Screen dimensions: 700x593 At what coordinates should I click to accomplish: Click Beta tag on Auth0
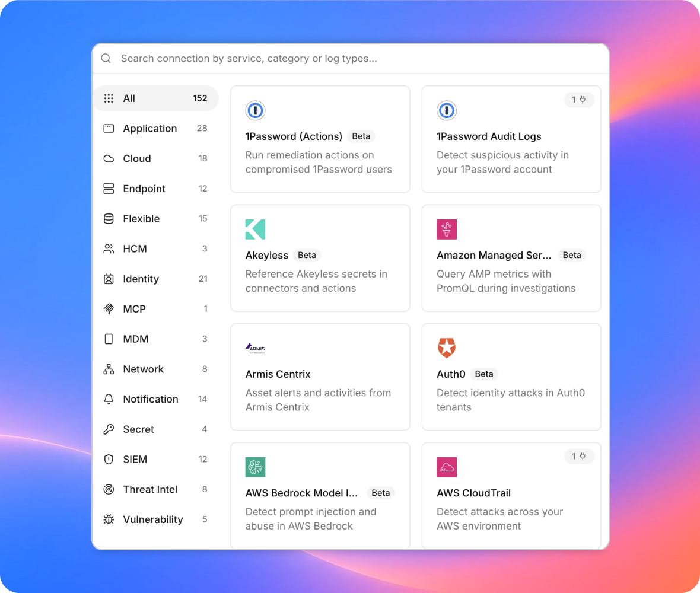(484, 374)
